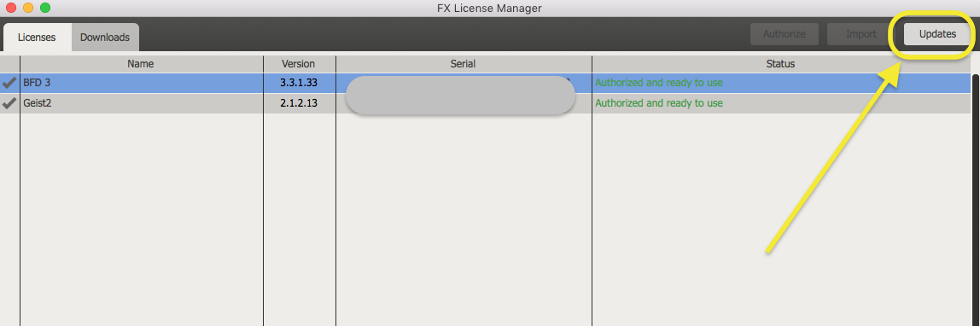This screenshot has height=326, width=980.
Task: Open the Licenses tab
Action: click(36, 37)
